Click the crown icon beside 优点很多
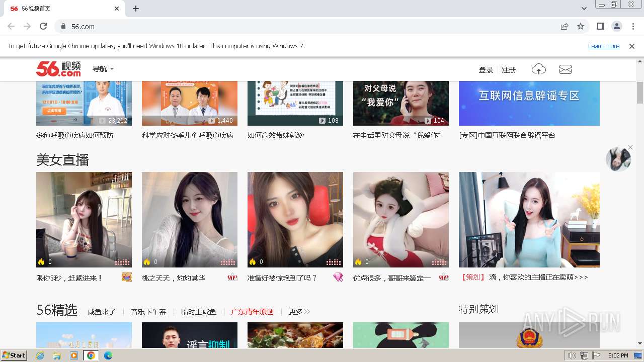The width and height of the screenshot is (644, 362). coord(444,277)
